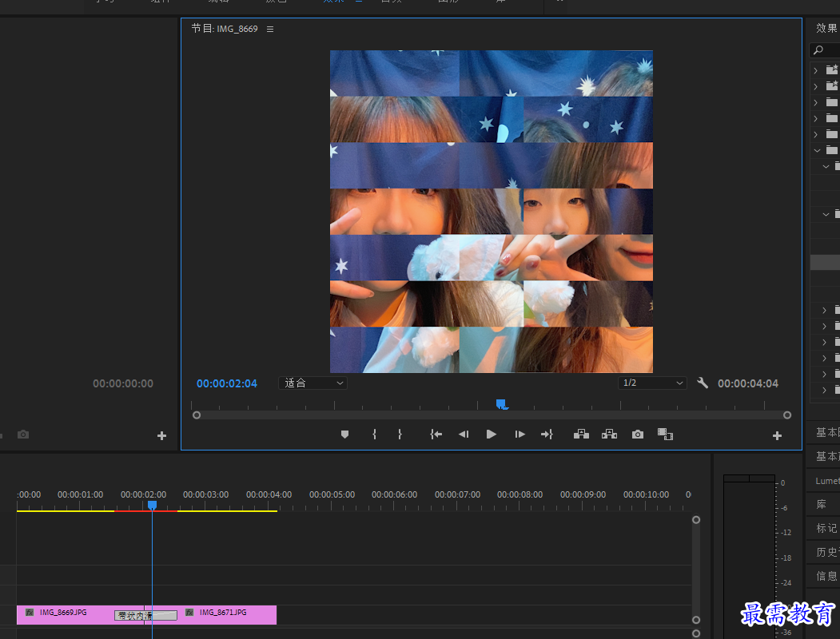Image resolution: width=840 pixels, height=639 pixels.
Task: Click the Program monitor video preview frame
Action: 492,212
